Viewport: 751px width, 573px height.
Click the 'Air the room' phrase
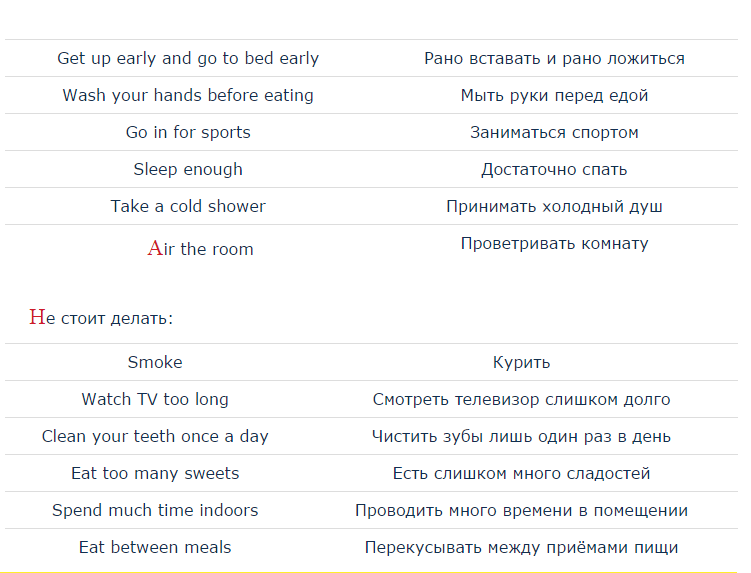pos(200,249)
